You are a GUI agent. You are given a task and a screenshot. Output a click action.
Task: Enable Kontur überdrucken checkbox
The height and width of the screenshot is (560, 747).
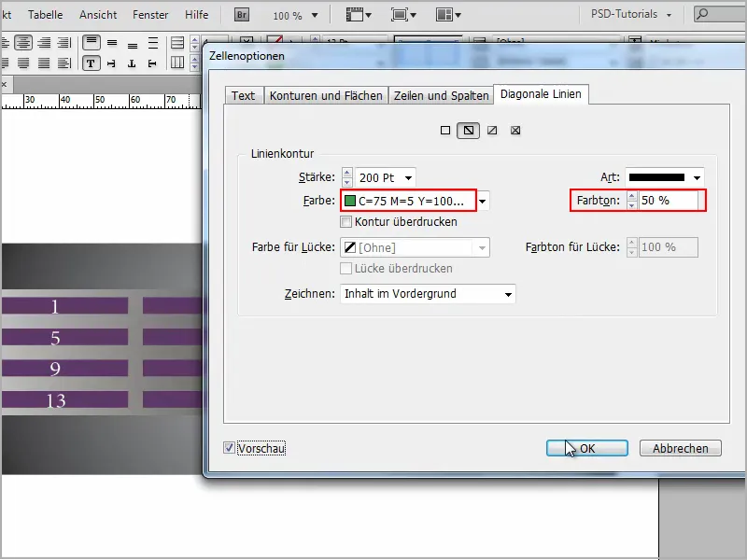346,222
